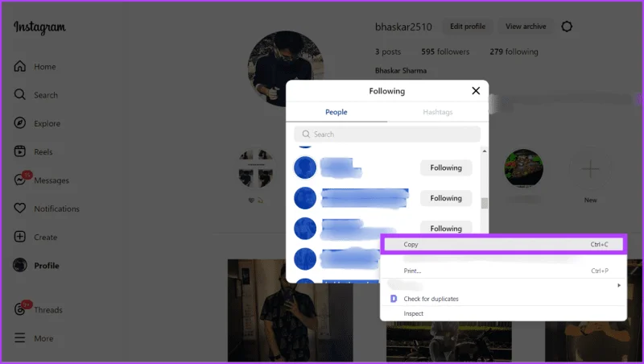Open the first followed user's avatar
This screenshot has width=644, height=364.
pyautogui.click(x=305, y=168)
